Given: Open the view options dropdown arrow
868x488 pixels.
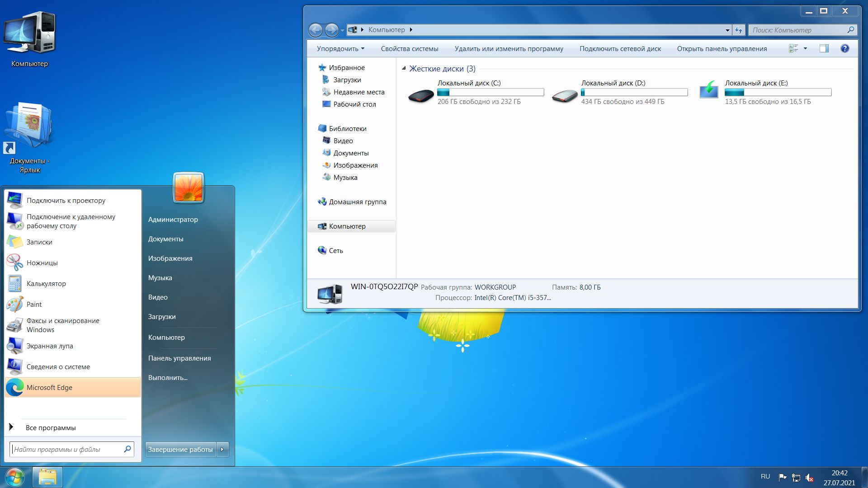Looking at the screenshot, I should [x=805, y=48].
